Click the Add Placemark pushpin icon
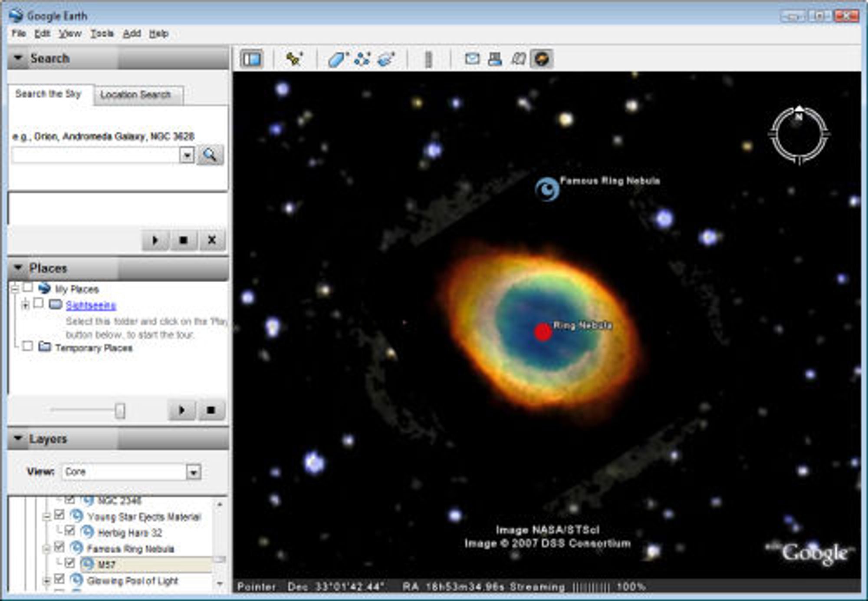This screenshot has width=868, height=601. pyautogui.click(x=294, y=59)
